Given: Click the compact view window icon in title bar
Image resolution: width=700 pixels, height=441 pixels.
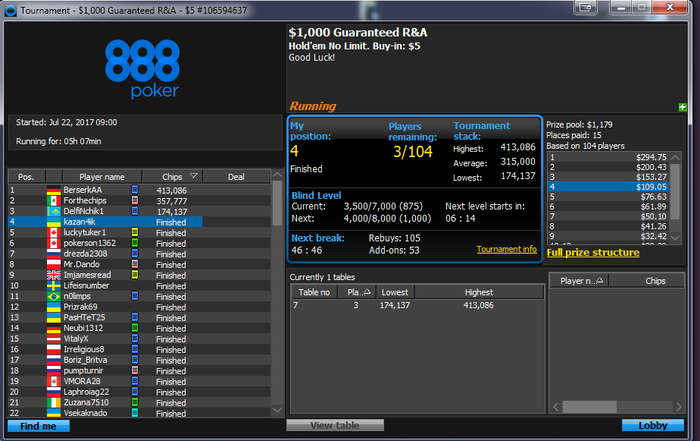Looking at the screenshot, I should (586, 7).
